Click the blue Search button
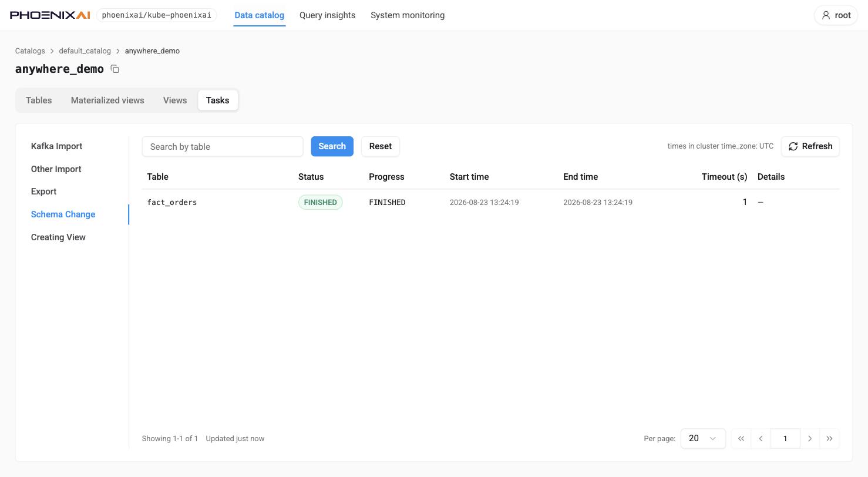Image resolution: width=868 pixels, height=477 pixels. coord(332,146)
